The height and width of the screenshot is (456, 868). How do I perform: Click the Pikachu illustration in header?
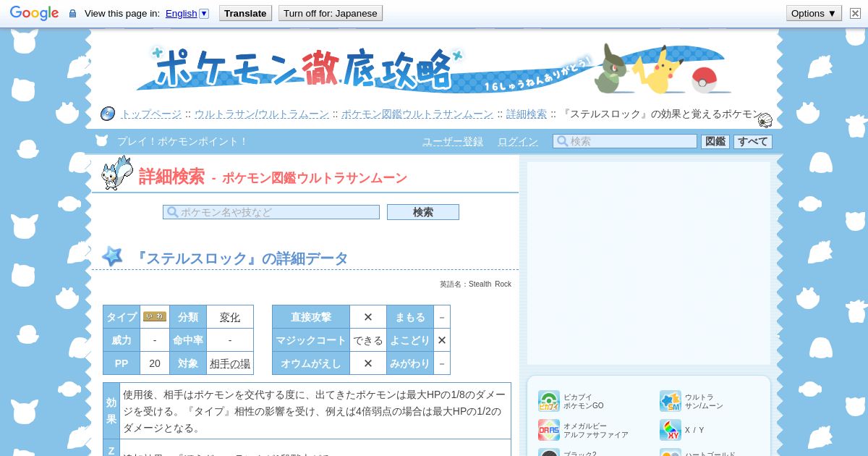pyautogui.click(x=658, y=70)
